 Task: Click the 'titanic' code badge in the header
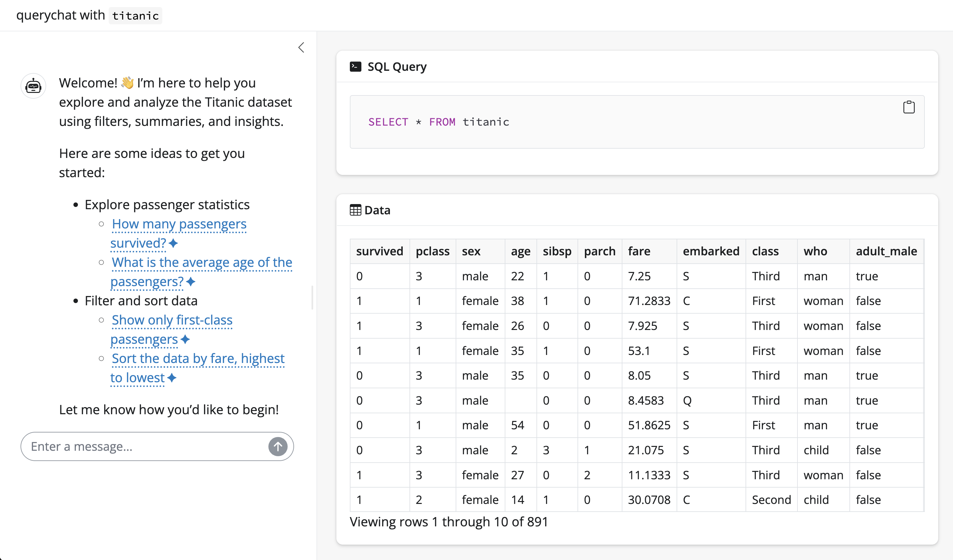pyautogui.click(x=135, y=15)
